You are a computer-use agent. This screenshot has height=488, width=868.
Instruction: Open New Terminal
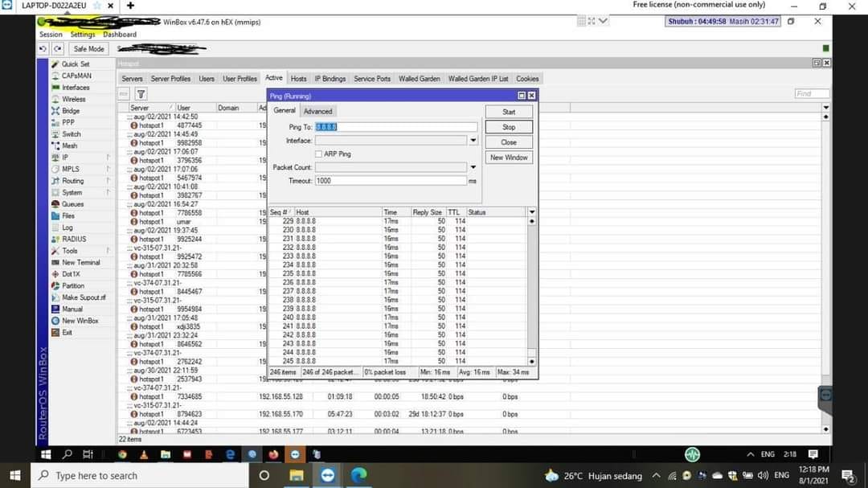[81, 263]
